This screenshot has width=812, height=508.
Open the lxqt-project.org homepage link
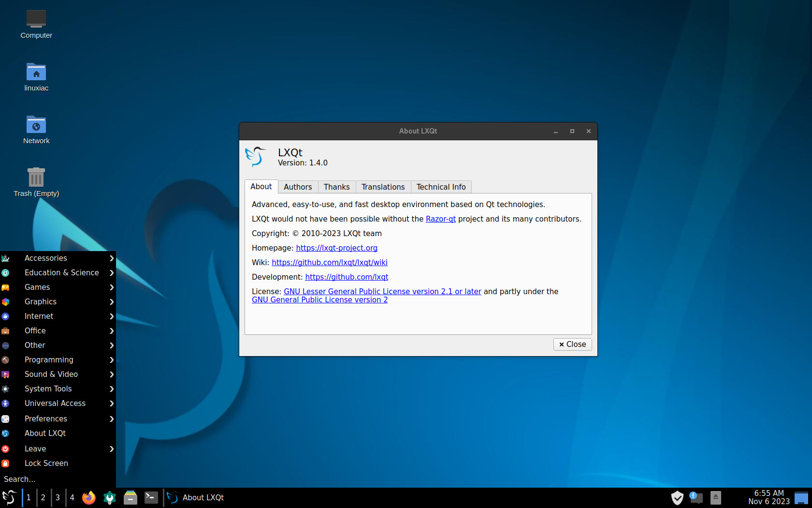[x=336, y=248]
